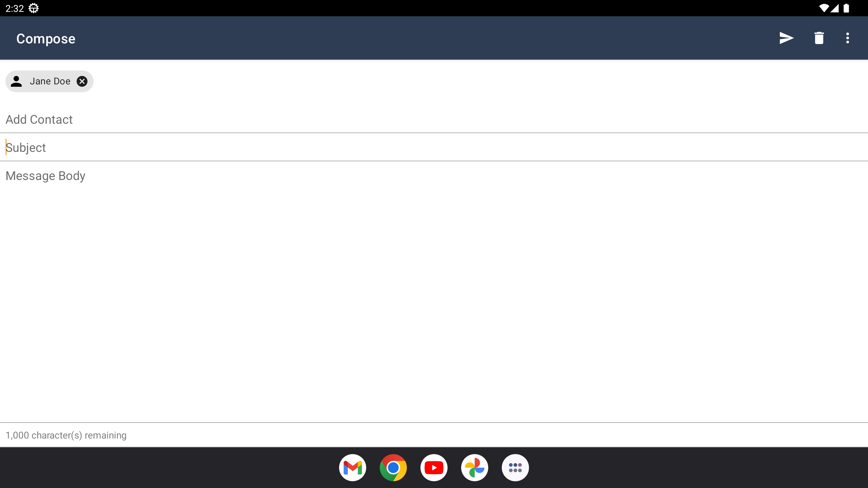Tap the settings gear in status bar

[34, 8]
